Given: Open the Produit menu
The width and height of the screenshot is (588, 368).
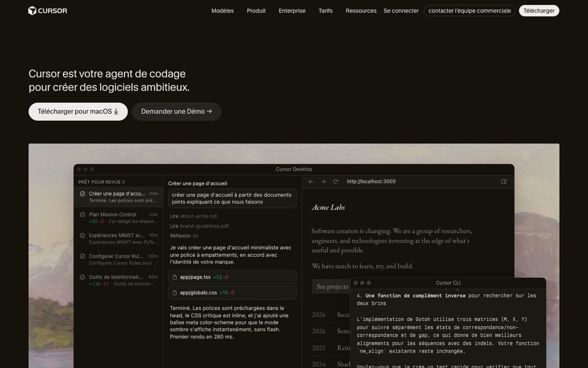Looking at the screenshot, I should click(x=256, y=11).
